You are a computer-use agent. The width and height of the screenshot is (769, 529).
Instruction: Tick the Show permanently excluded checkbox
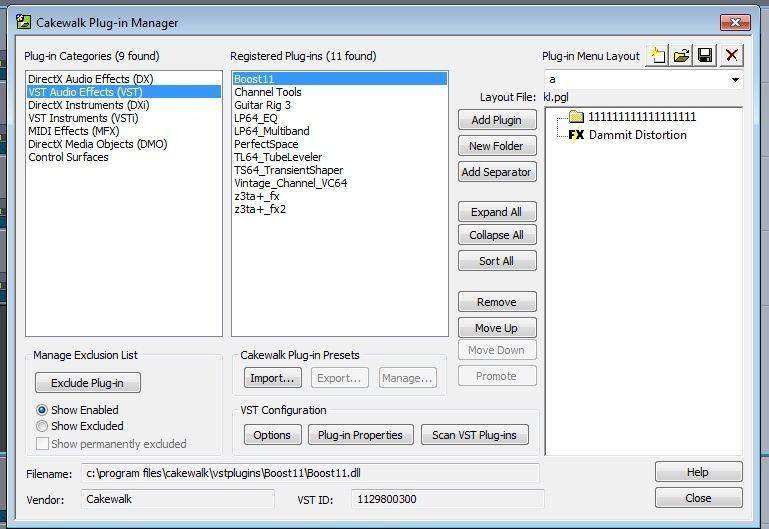[43, 443]
